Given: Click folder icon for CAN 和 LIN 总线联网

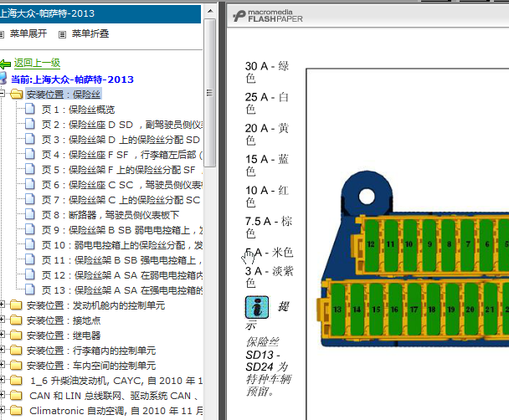Looking at the screenshot, I should [16, 396].
